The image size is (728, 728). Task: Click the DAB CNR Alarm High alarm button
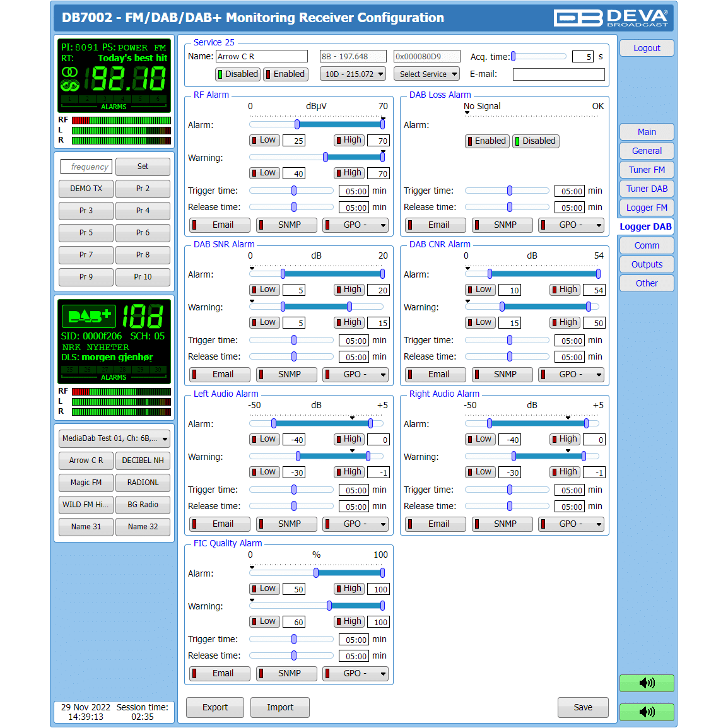(565, 290)
